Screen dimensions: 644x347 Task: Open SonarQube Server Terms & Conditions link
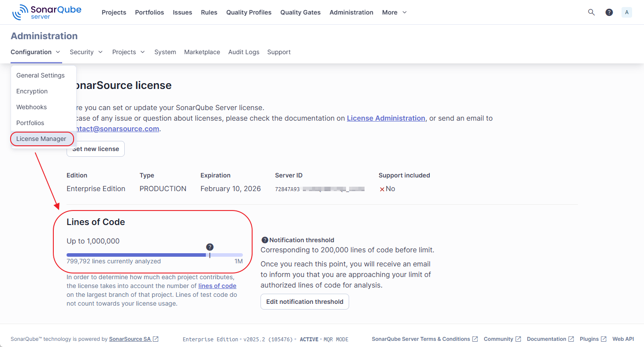[421, 339]
